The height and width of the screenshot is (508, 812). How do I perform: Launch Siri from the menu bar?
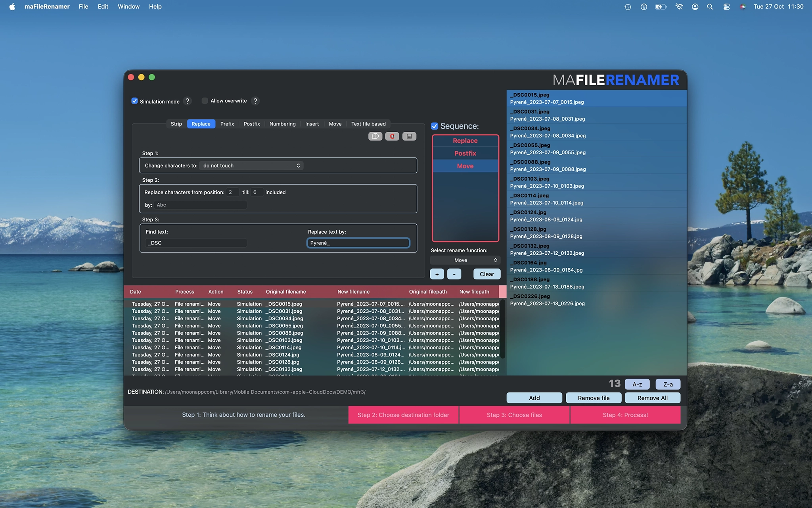click(743, 7)
